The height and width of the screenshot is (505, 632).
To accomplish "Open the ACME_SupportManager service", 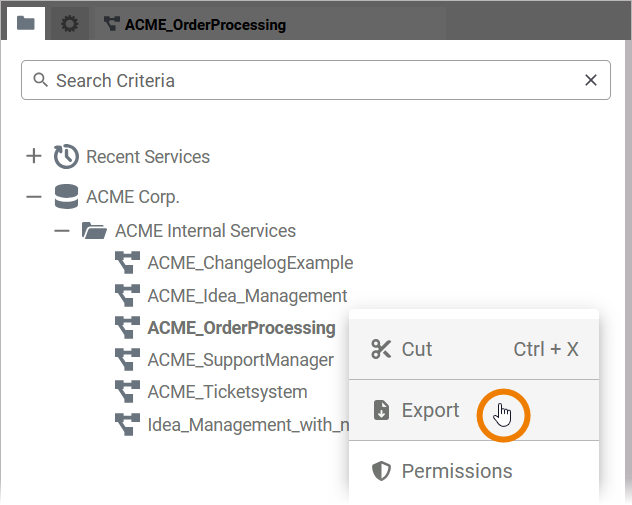I will point(240,359).
